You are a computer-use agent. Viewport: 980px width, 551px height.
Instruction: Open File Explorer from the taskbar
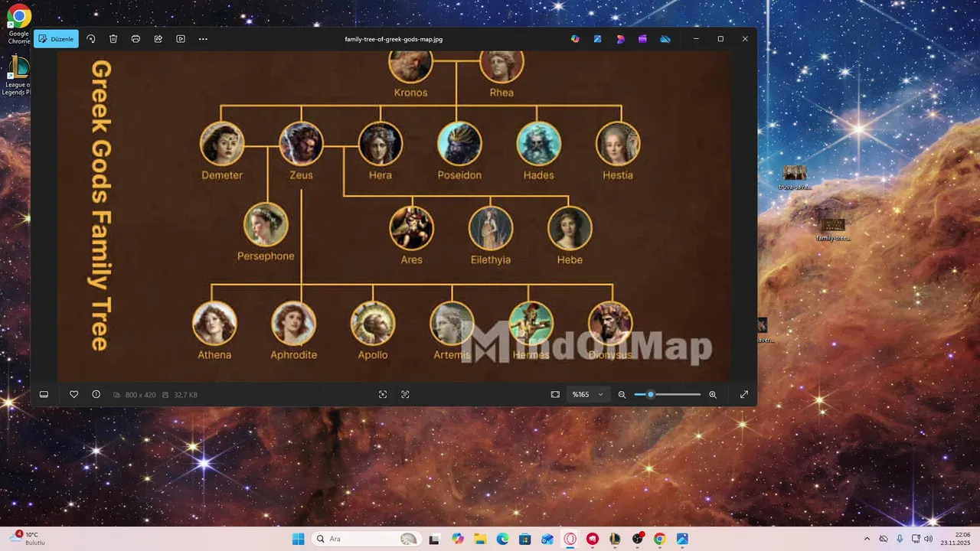[480, 539]
